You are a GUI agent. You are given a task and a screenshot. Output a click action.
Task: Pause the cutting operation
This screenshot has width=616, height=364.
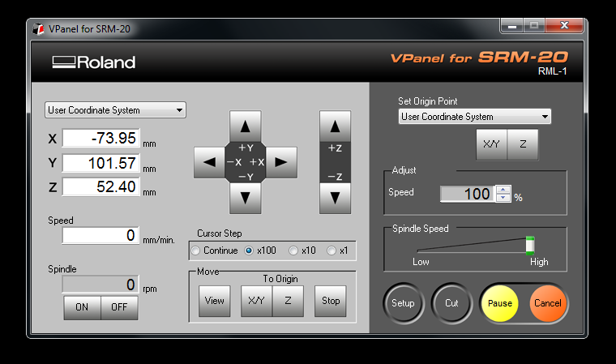(500, 303)
